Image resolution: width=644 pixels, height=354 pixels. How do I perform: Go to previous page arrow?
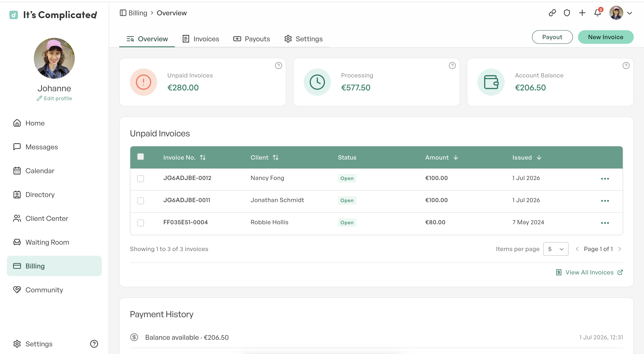[x=577, y=249]
